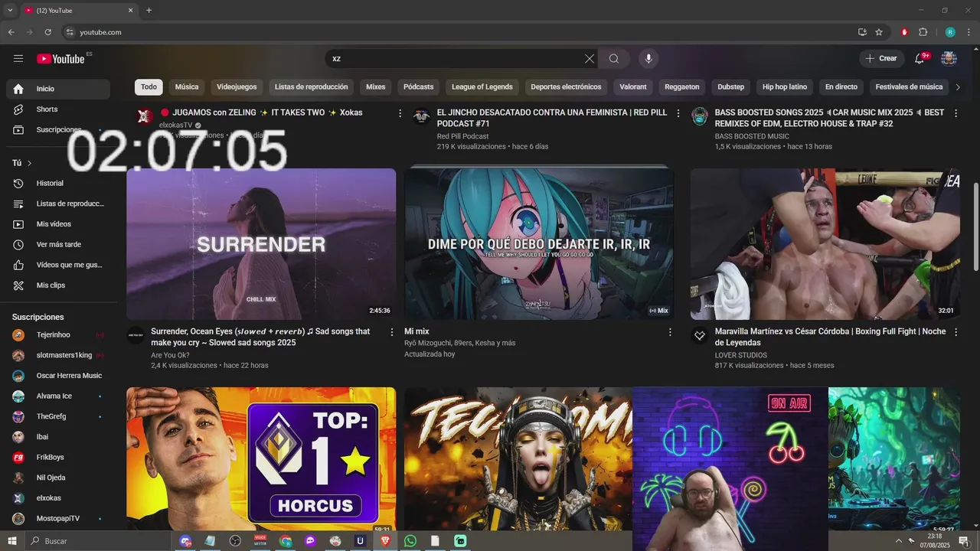The height and width of the screenshot is (551, 980).
Task: Select the Pódcasts filter chip
Action: tap(419, 87)
